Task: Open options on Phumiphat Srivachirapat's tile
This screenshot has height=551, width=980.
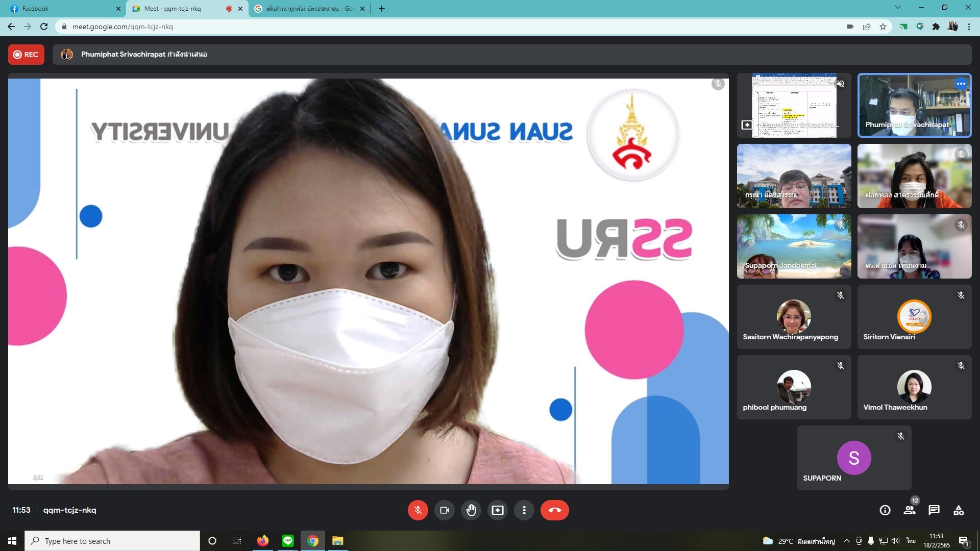Action: (961, 84)
